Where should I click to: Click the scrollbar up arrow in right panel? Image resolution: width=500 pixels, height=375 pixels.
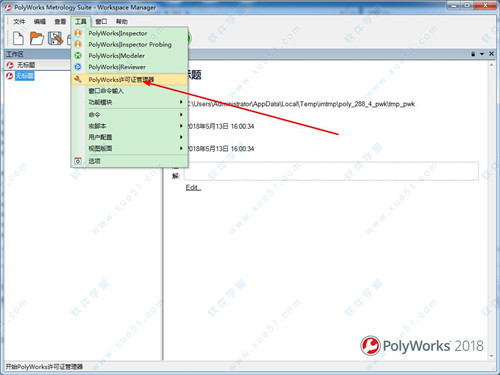pos(491,65)
